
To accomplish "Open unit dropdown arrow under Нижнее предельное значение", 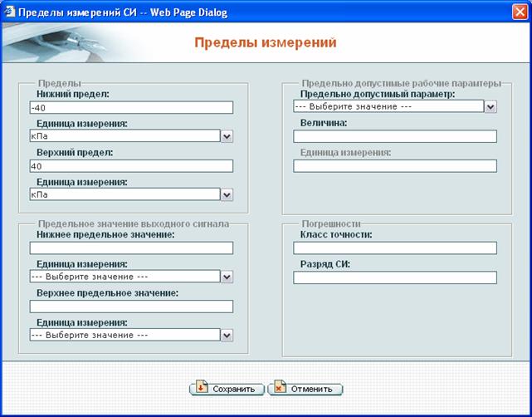I will (227, 277).
